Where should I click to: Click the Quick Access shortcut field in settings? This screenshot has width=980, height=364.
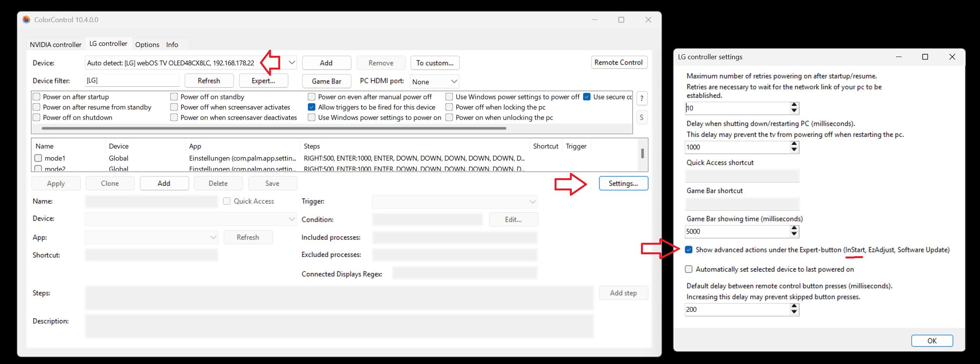pyautogui.click(x=742, y=175)
